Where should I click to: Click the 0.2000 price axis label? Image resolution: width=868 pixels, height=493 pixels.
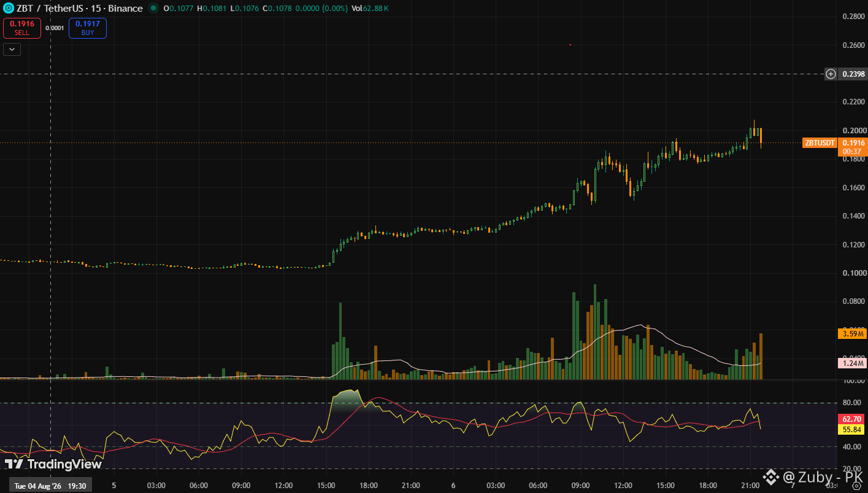853,131
